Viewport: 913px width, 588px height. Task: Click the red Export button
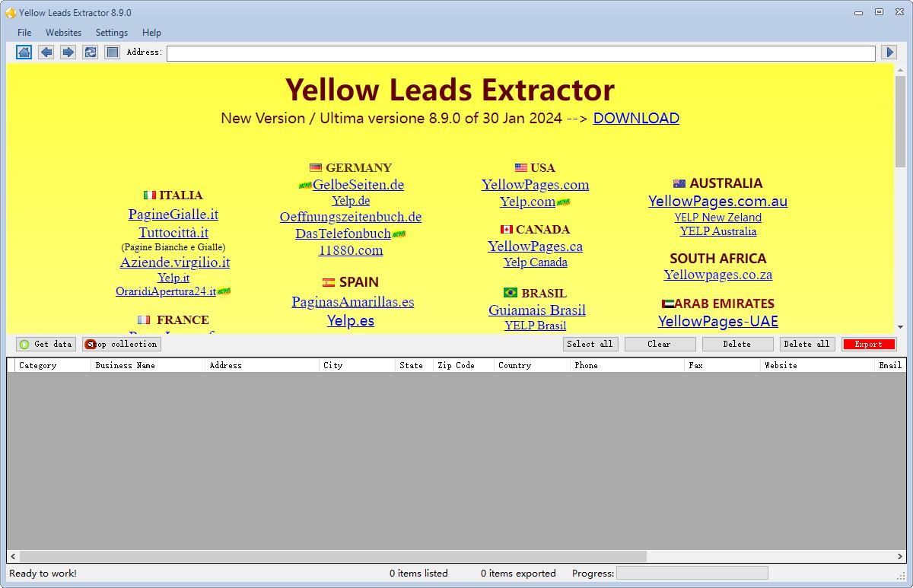[x=869, y=344]
